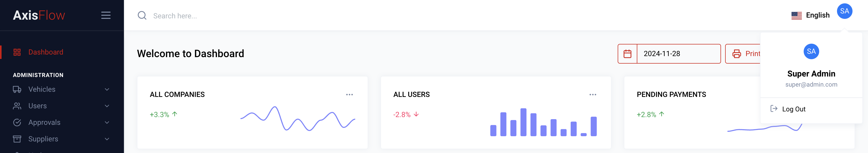This screenshot has height=153, width=868.
Task: Select Dashboard in the sidebar menu
Action: (x=45, y=52)
